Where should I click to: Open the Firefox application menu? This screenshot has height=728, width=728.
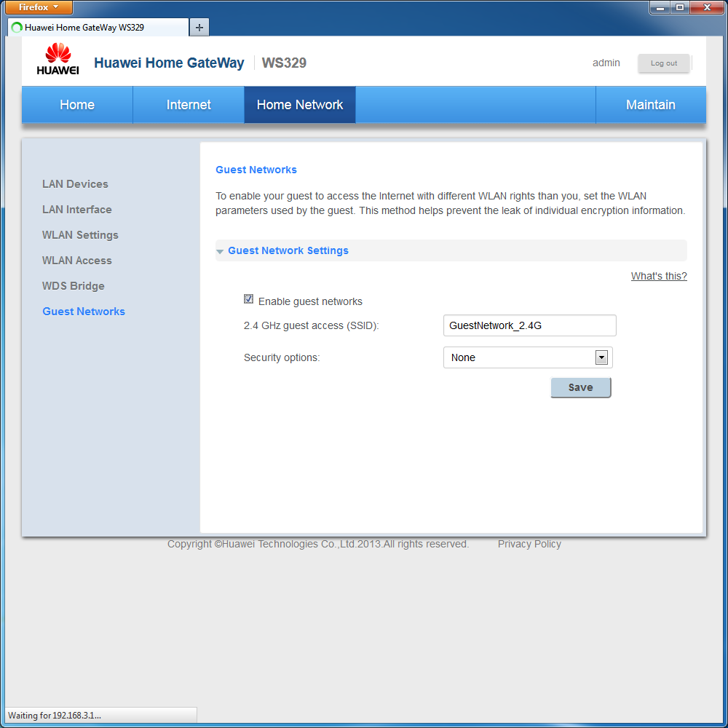point(38,7)
